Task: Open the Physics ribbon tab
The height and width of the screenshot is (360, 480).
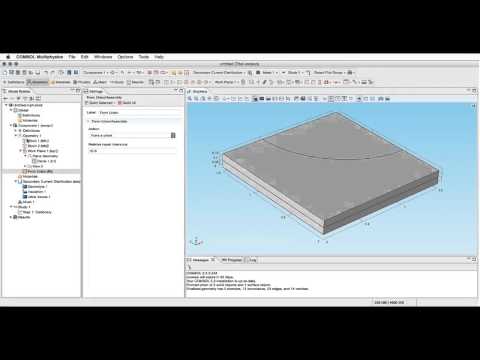Action: (82, 82)
